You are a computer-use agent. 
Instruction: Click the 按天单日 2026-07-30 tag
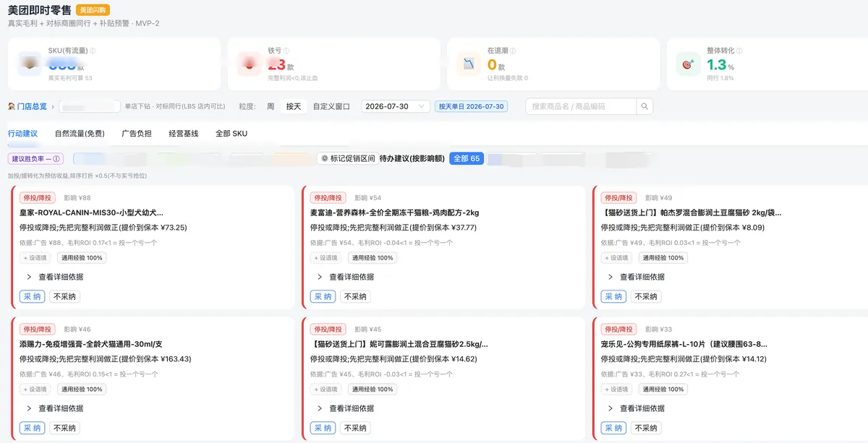coord(472,106)
